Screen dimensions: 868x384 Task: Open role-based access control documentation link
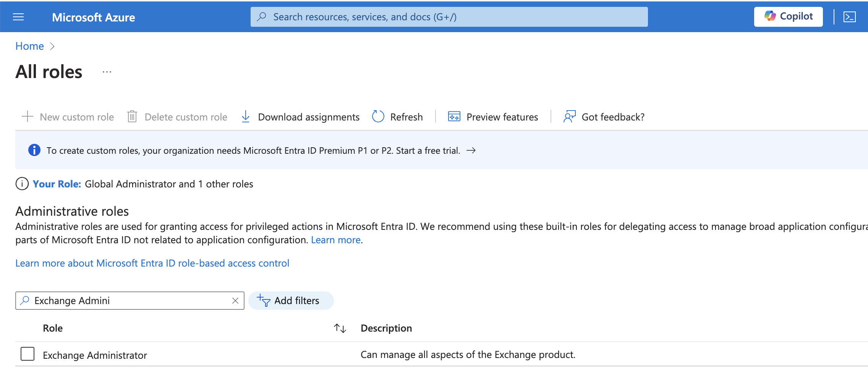click(x=152, y=263)
